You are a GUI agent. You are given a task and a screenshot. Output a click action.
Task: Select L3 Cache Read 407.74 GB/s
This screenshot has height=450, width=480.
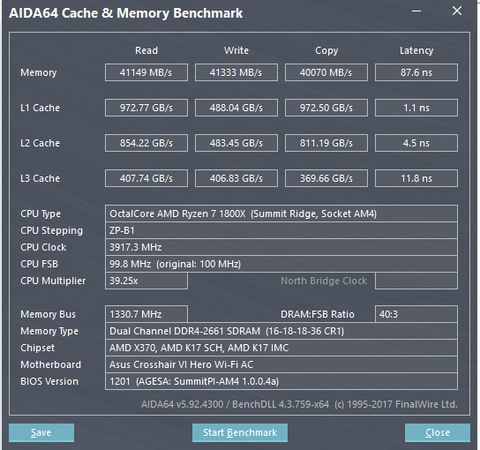tap(146, 178)
